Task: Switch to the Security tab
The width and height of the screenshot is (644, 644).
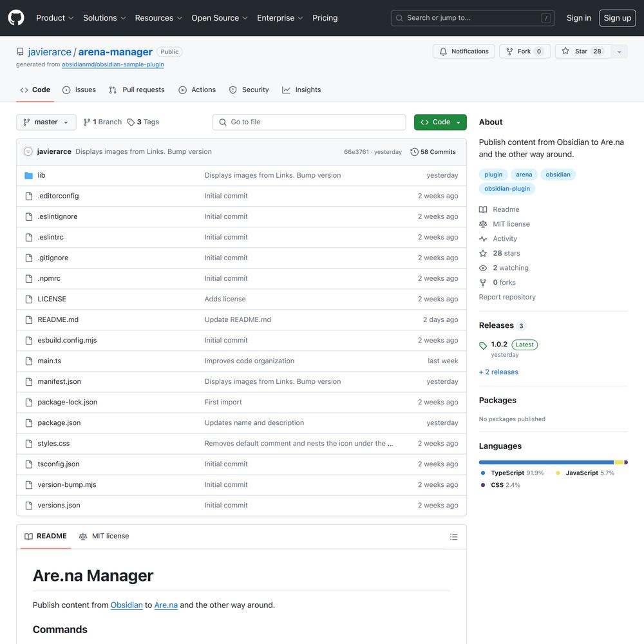Action: point(249,90)
